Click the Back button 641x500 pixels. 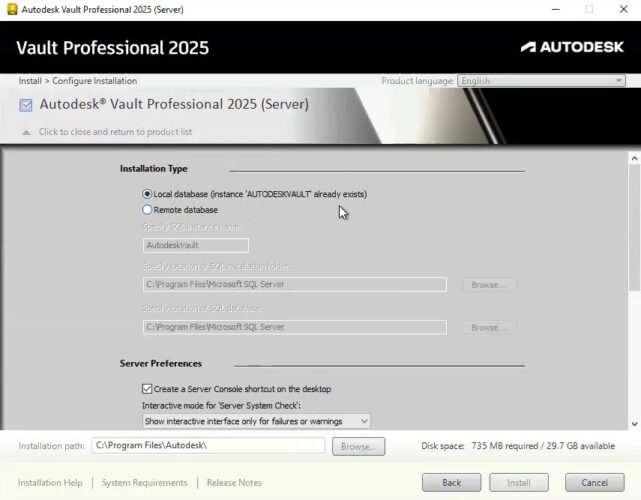pos(451,483)
